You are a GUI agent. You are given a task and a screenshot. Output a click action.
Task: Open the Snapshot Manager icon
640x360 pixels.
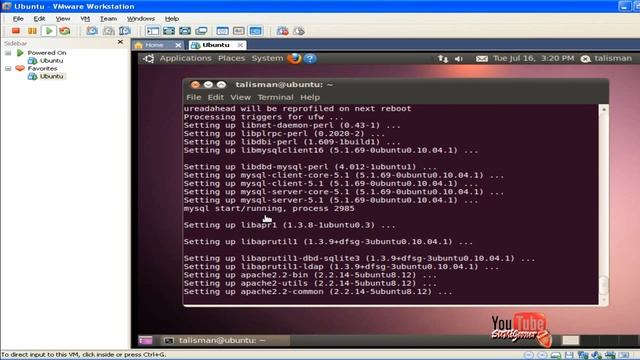tap(125, 31)
